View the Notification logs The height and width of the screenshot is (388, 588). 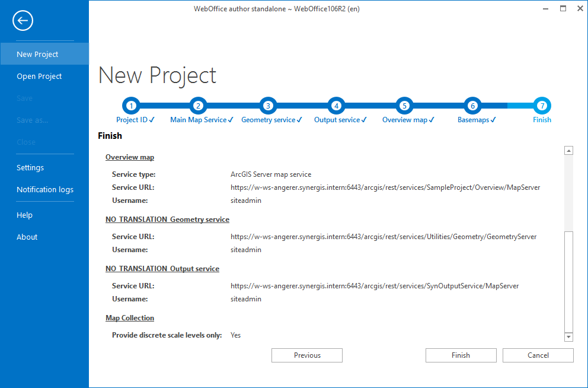tap(44, 189)
